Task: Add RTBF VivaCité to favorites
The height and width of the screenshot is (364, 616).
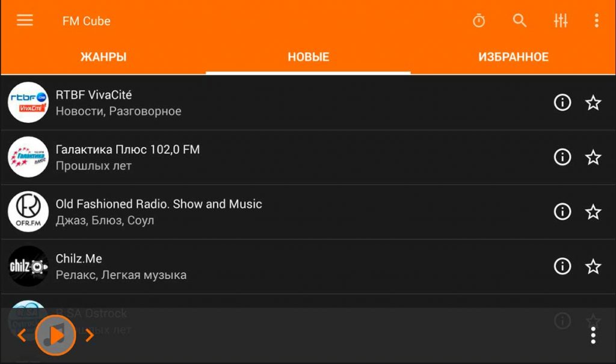Action: tap(593, 103)
